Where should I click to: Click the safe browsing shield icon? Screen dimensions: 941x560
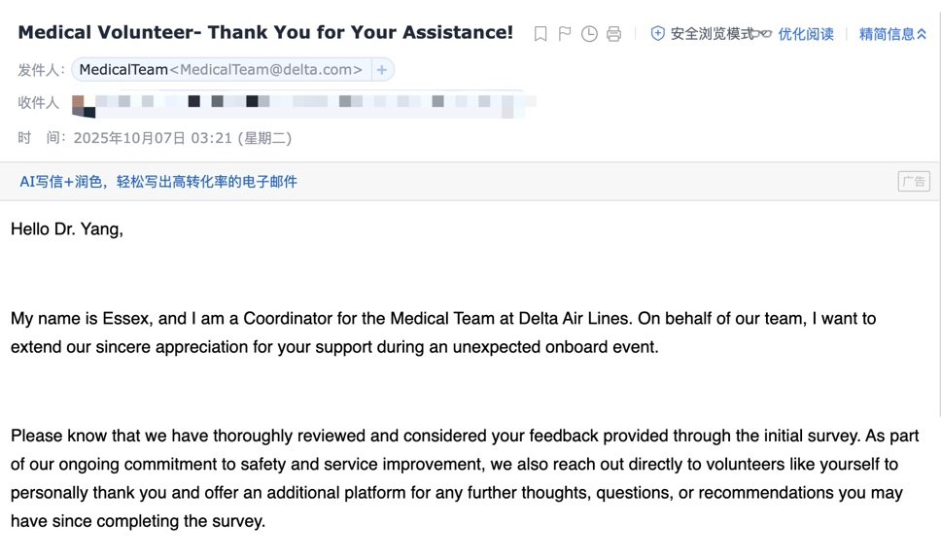click(658, 33)
